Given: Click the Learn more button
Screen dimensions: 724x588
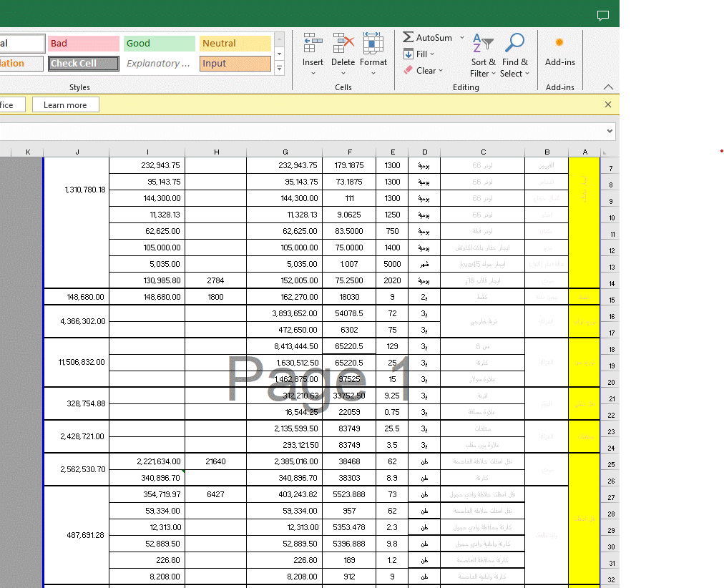Looking at the screenshot, I should [x=66, y=104].
